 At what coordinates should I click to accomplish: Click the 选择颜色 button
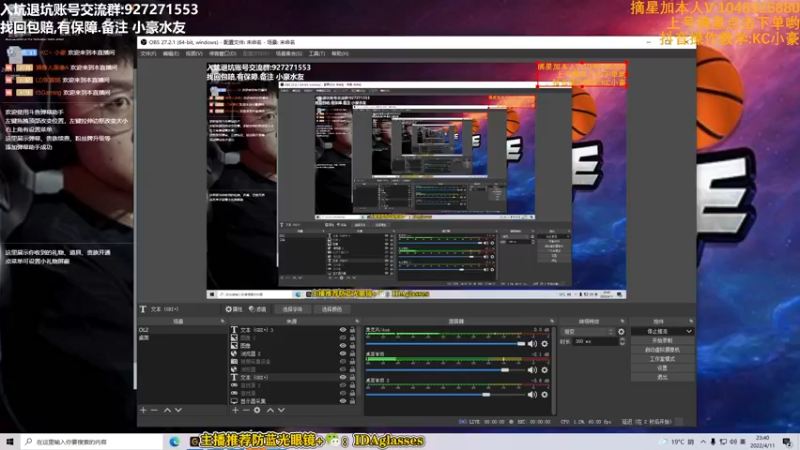tap(332, 309)
